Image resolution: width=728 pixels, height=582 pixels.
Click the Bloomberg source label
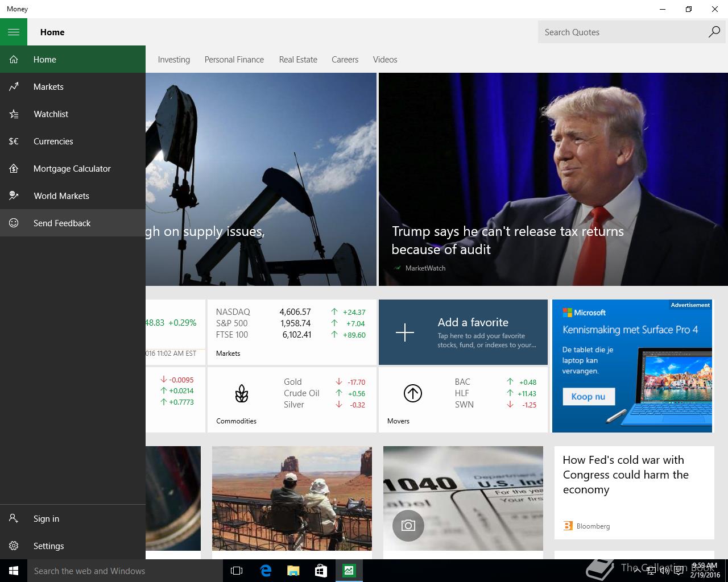pyautogui.click(x=593, y=526)
